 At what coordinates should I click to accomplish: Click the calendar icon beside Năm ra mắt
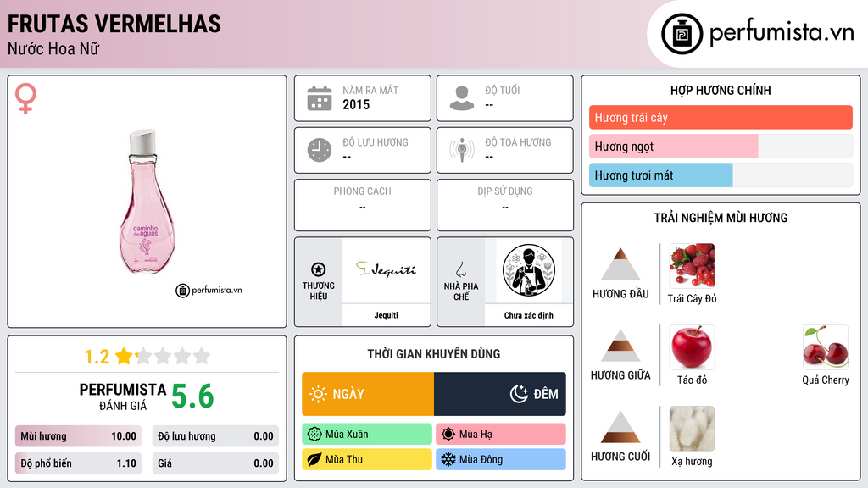[x=320, y=98]
